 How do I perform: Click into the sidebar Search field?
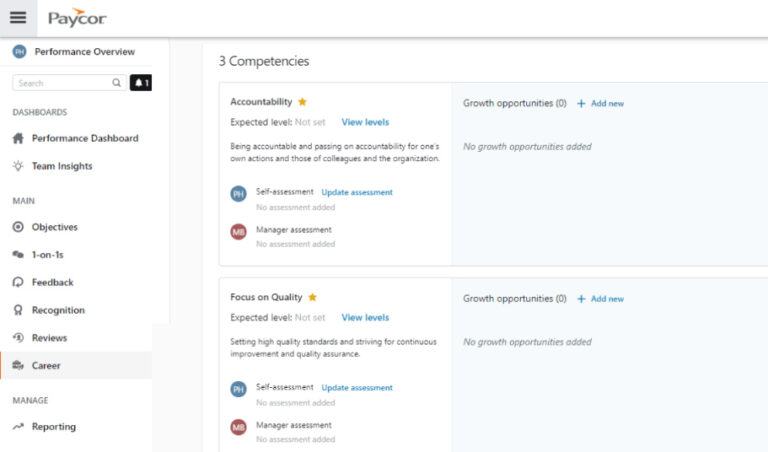point(70,83)
